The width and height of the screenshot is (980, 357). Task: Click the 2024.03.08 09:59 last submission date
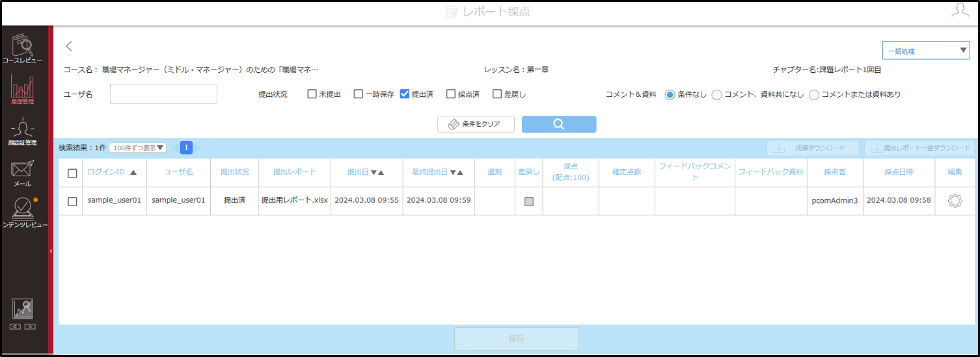coord(439,200)
